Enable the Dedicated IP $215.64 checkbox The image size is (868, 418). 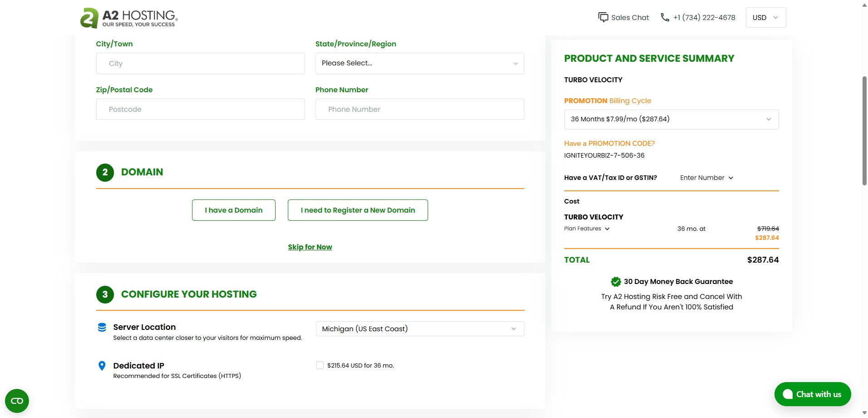[320, 365]
